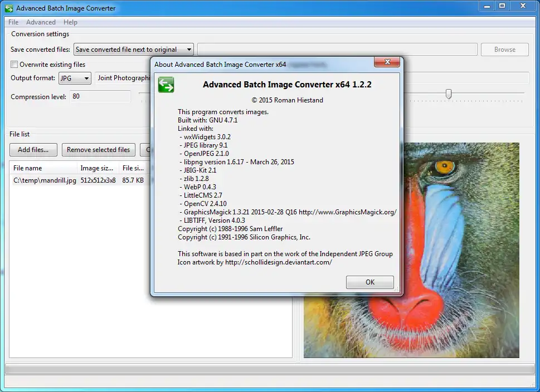Open the Save converted files dropdown
The width and height of the screenshot is (540, 392).
[x=134, y=50]
